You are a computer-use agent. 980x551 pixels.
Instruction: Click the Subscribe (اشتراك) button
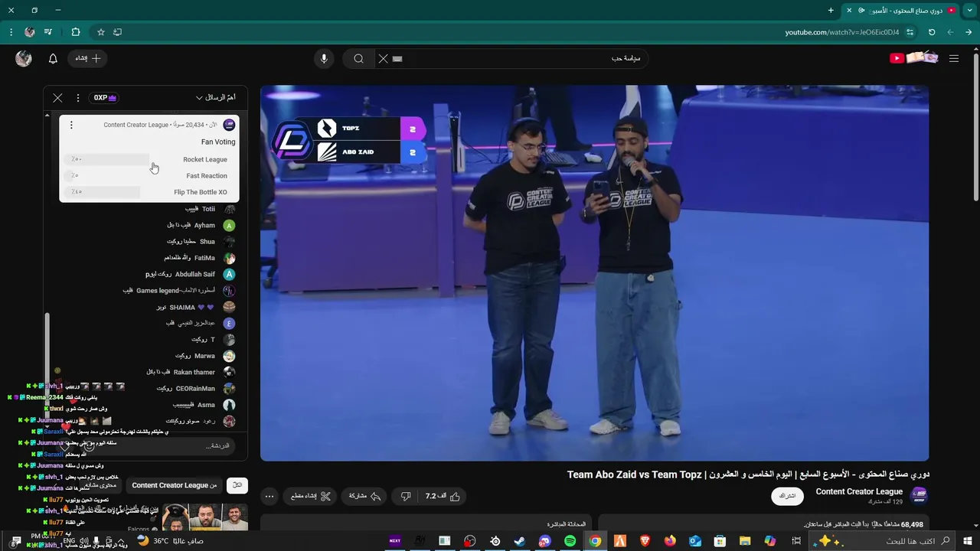click(787, 496)
